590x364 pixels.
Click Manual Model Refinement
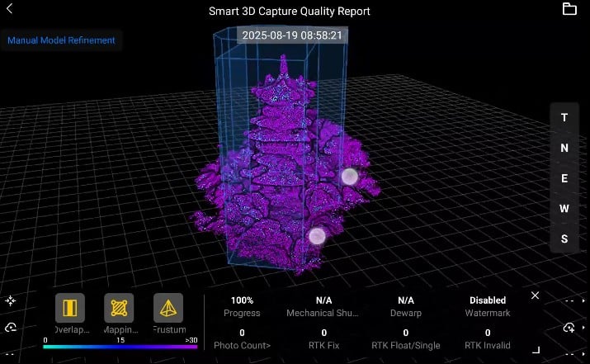tap(61, 40)
